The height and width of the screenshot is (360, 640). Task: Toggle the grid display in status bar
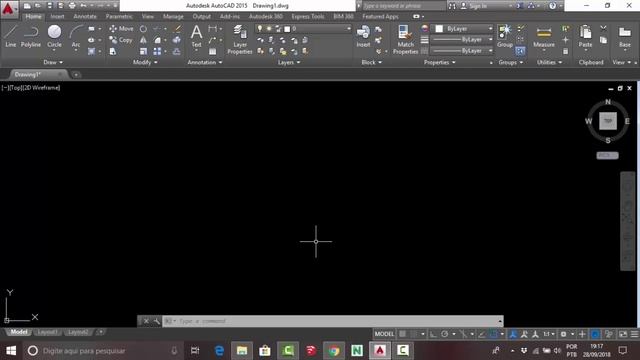coord(402,334)
